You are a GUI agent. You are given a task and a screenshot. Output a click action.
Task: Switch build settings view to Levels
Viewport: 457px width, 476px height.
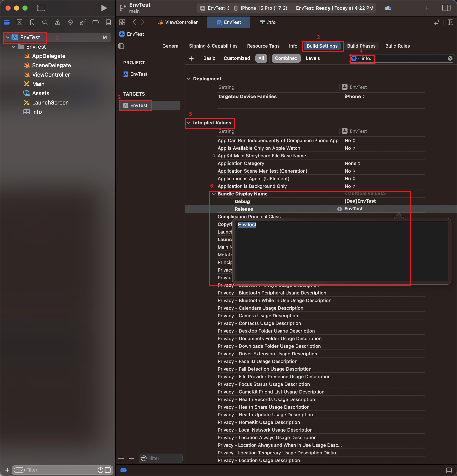pyautogui.click(x=313, y=58)
